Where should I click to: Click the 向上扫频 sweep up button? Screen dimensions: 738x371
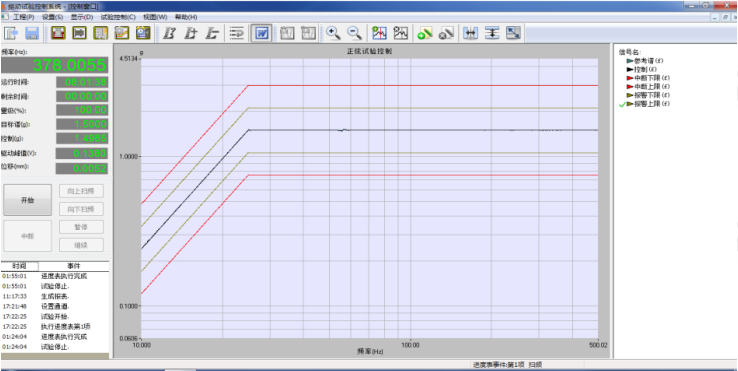click(81, 191)
